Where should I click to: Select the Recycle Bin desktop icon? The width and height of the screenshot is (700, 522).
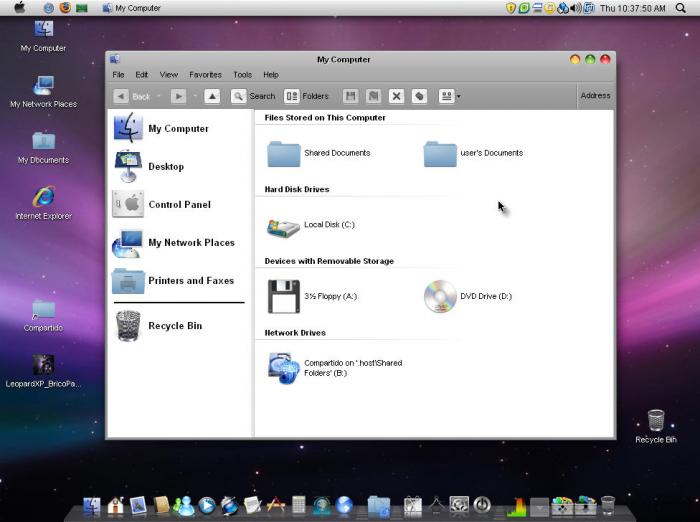[656, 426]
